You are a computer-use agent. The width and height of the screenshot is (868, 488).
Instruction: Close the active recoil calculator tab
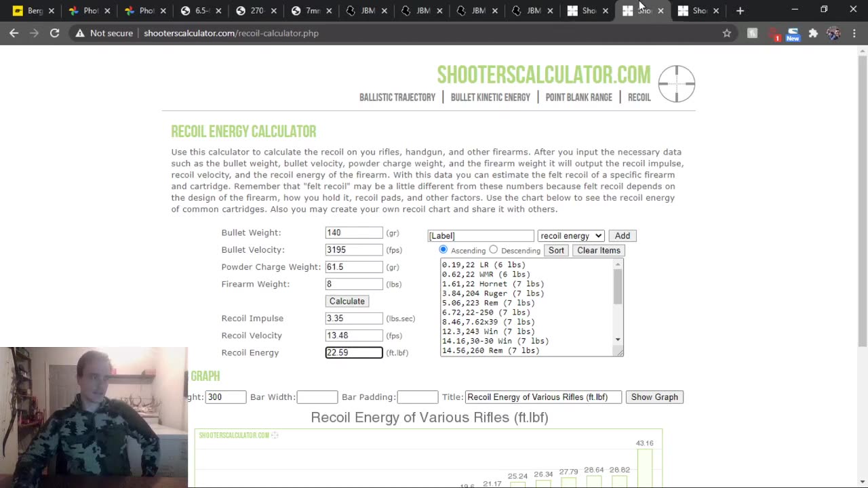pos(660,11)
